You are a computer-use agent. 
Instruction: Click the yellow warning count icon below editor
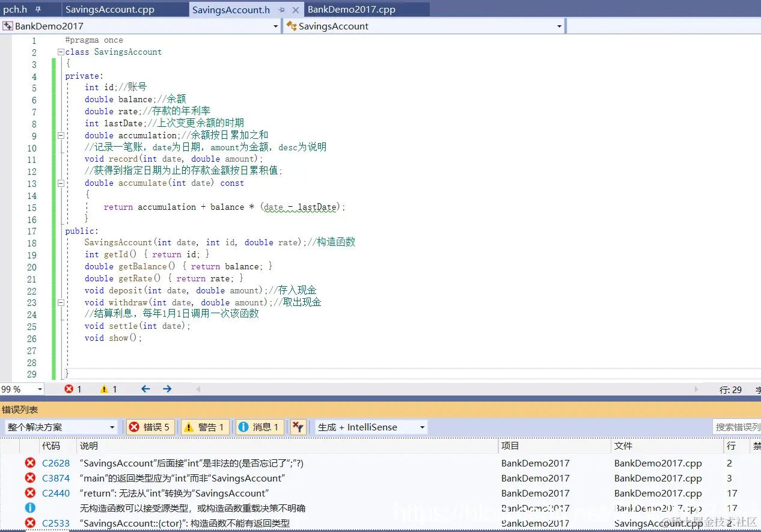(105, 389)
